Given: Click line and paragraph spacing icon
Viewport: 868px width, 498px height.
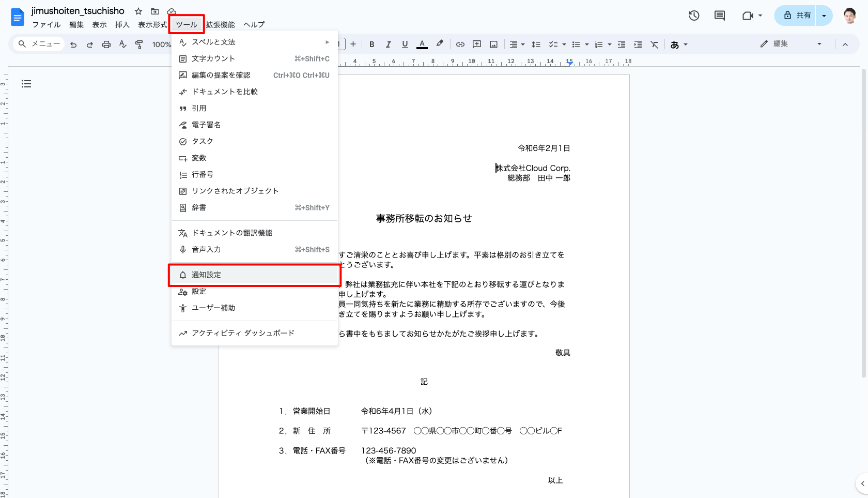Looking at the screenshot, I should click(x=536, y=44).
